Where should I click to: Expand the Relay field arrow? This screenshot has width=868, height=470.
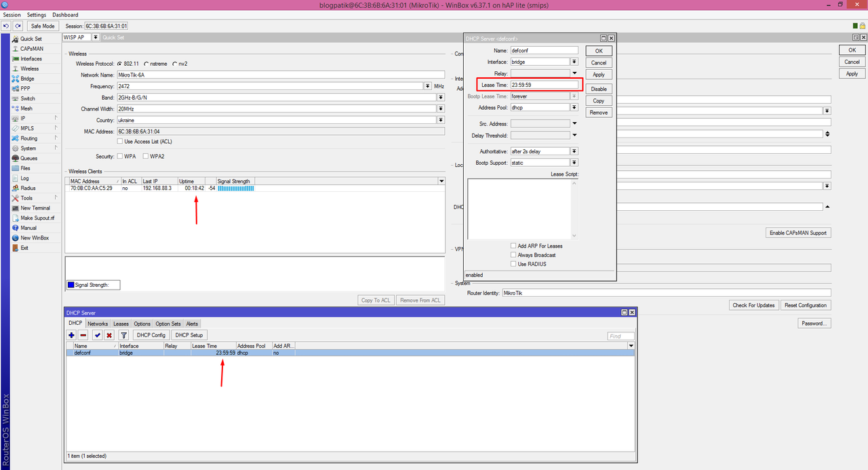point(574,73)
